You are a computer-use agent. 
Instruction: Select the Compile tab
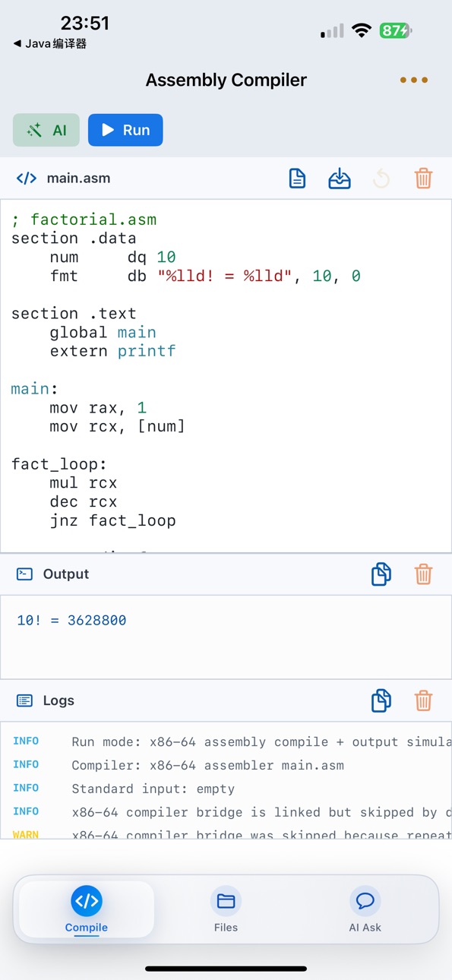pyautogui.click(x=87, y=909)
